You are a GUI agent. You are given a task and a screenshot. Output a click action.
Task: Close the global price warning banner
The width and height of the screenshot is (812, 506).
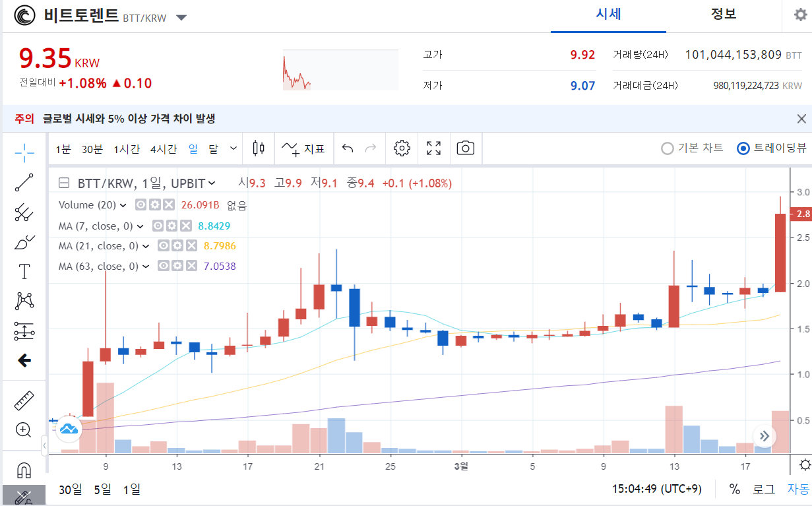pyautogui.click(x=801, y=119)
